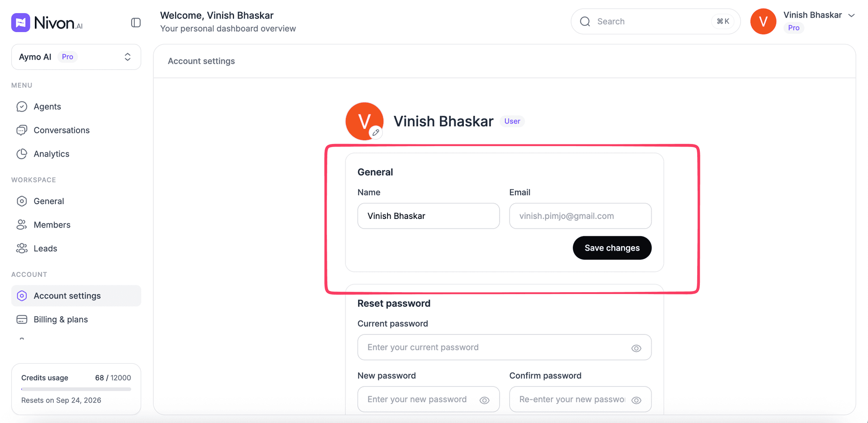Click the Save changes button
868x423 pixels.
click(612, 248)
